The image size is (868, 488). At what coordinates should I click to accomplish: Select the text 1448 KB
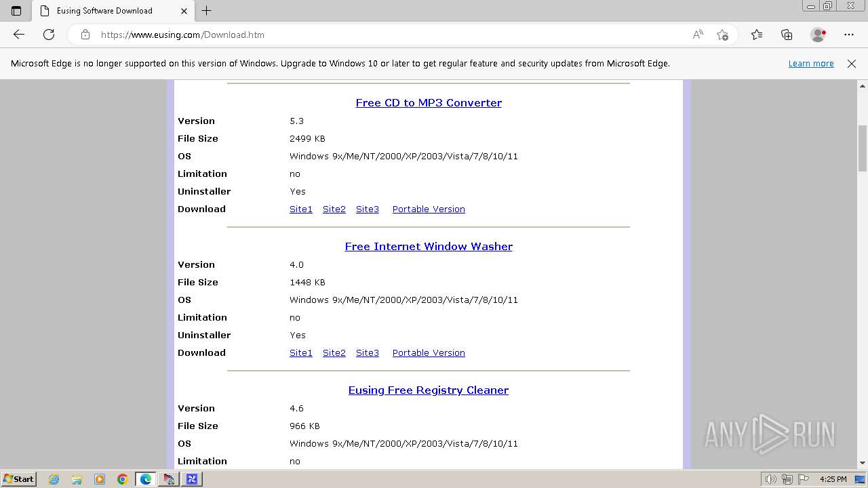(307, 283)
